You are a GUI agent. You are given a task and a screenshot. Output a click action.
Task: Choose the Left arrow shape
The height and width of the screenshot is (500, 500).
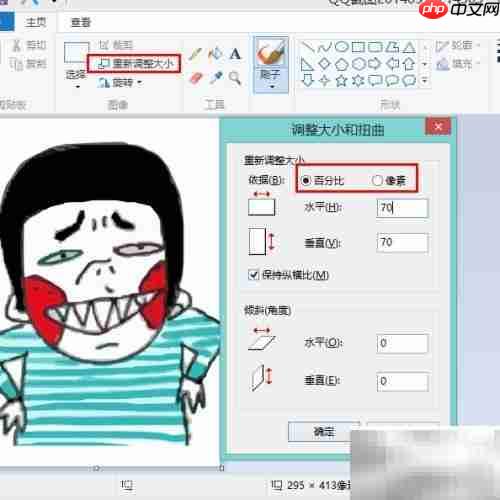pyautogui.click(x=392, y=64)
